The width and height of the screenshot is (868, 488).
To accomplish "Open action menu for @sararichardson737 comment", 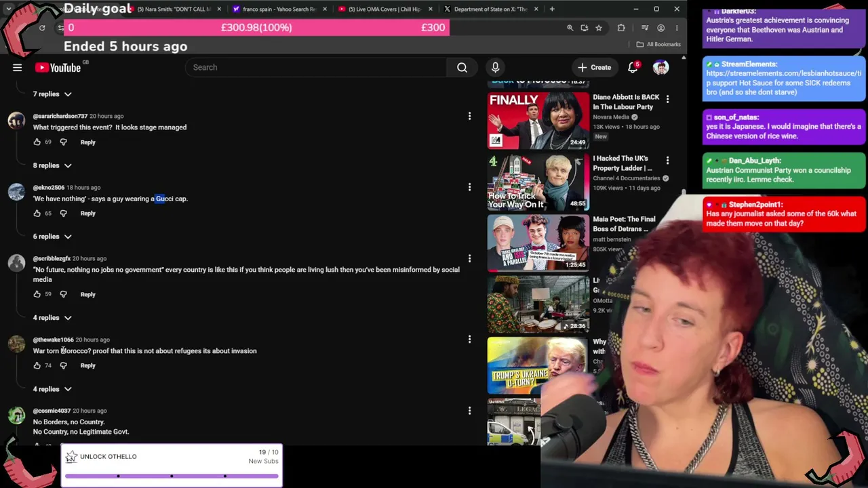I will pyautogui.click(x=469, y=116).
